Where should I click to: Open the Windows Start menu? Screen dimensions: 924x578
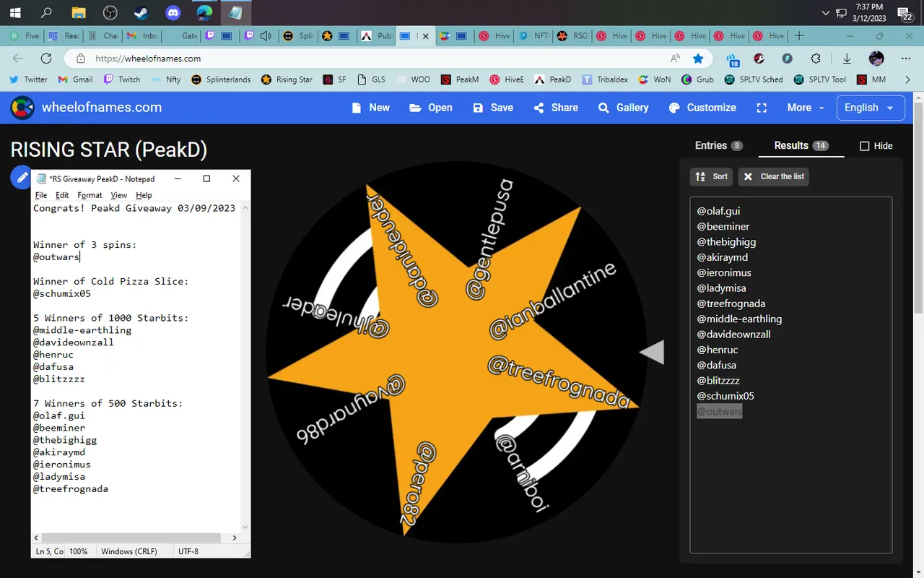click(14, 12)
